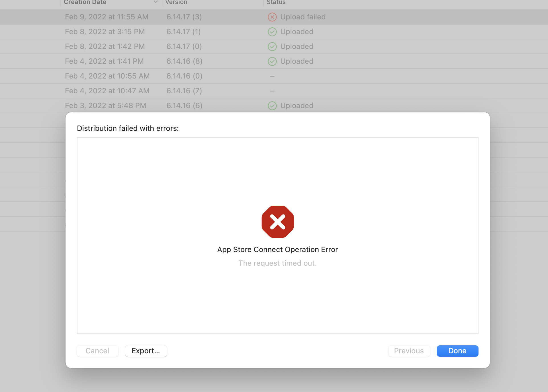Click the Export... button
This screenshot has height=392, width=548.
pos(146,351)
